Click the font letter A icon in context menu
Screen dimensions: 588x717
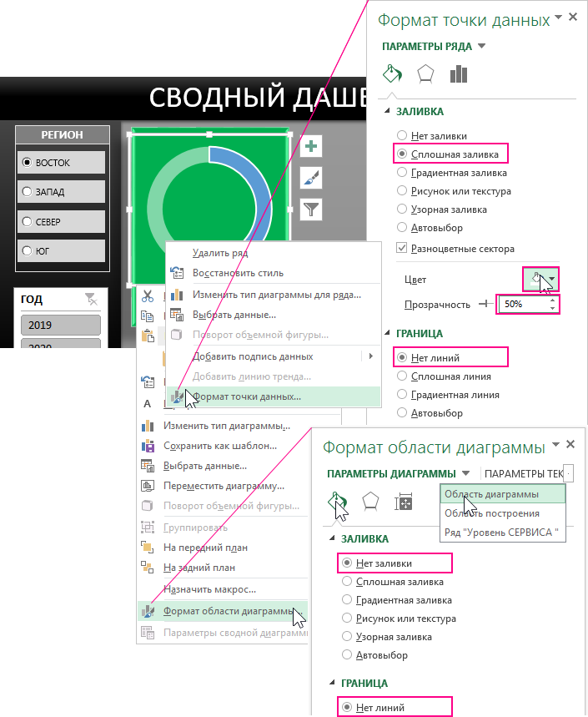point(147,403)
